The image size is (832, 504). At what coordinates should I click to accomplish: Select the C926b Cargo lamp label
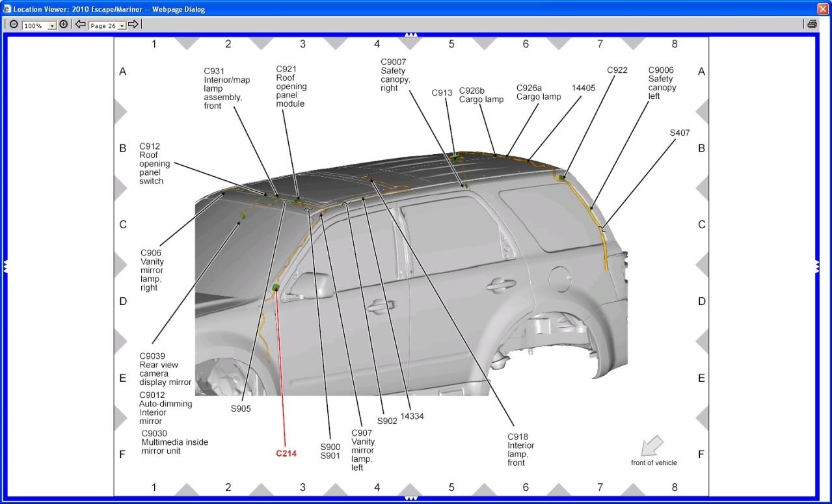[481, 95]
